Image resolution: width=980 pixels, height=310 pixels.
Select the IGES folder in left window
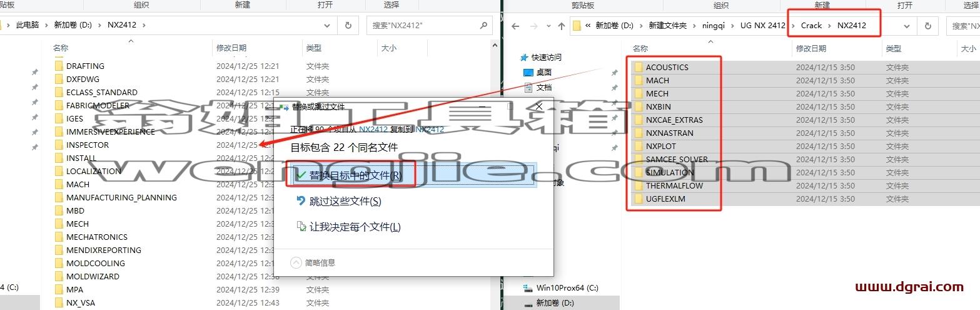point(74,118)
